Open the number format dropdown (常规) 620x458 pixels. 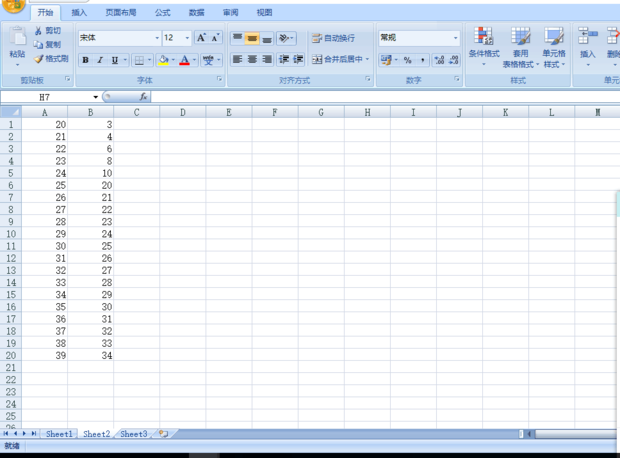coord(455,38)
